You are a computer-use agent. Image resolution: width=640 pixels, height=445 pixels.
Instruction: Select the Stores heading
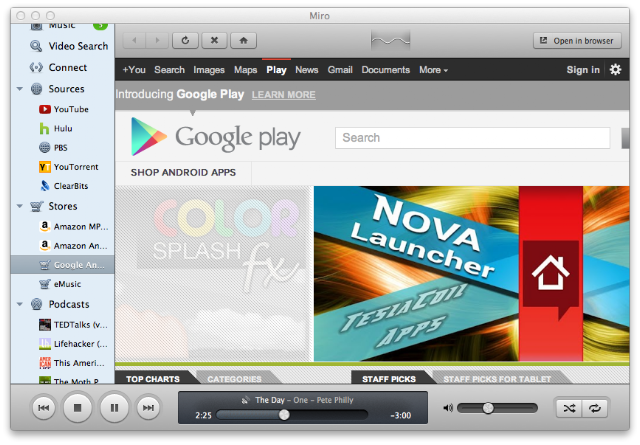tap(63, 206)
